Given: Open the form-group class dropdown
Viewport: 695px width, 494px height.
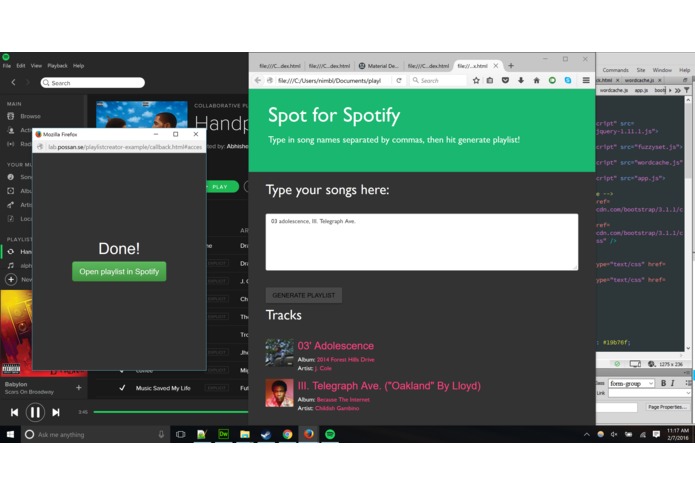Looking at the screenshot, I should [x=632, y=383].
